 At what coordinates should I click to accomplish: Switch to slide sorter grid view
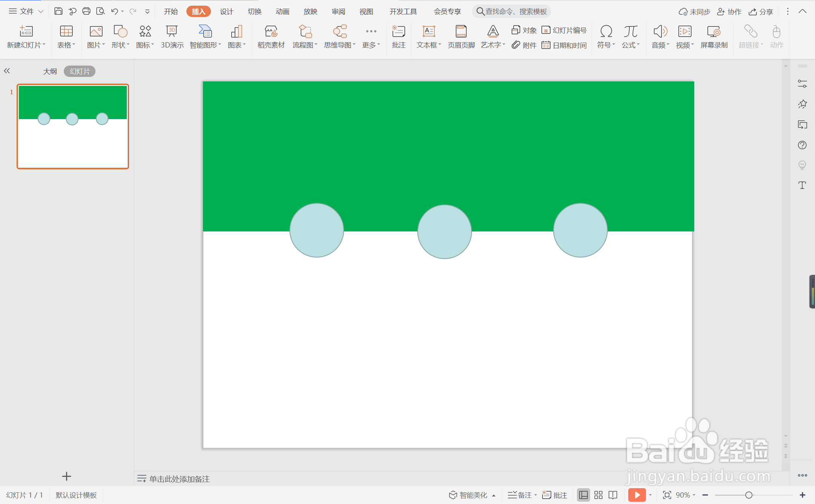click(598, 495)
